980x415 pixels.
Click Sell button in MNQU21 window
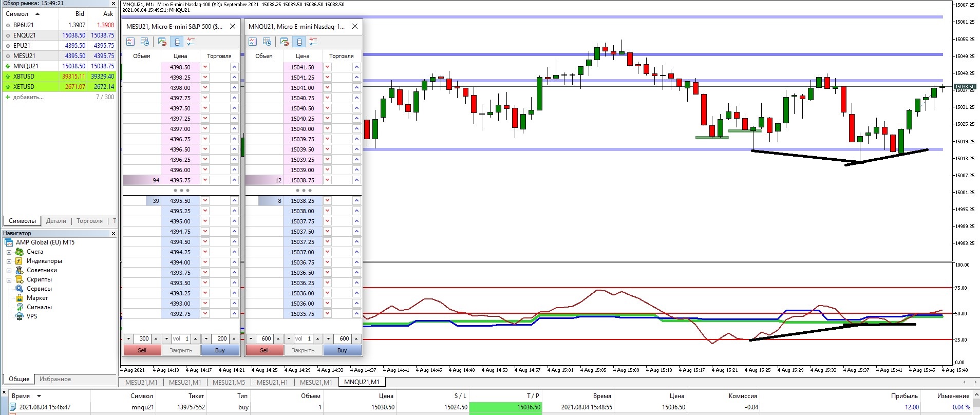click(265, 350)
